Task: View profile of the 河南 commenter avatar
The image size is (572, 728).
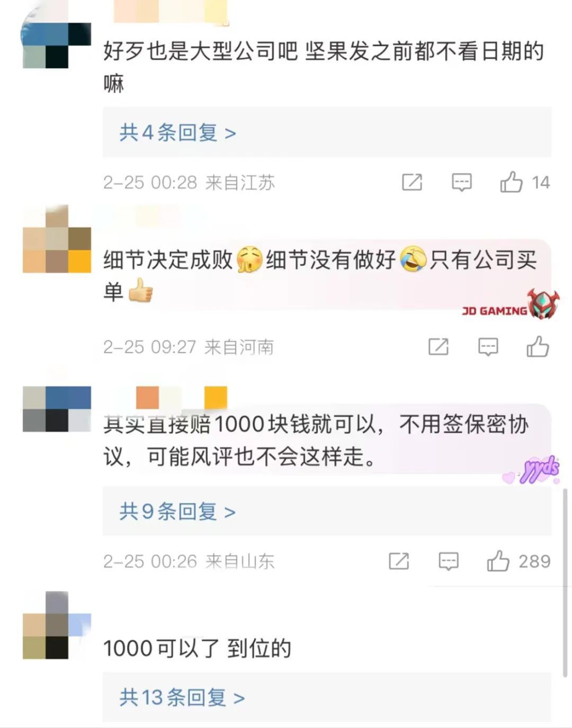Action: click(57, 239)
